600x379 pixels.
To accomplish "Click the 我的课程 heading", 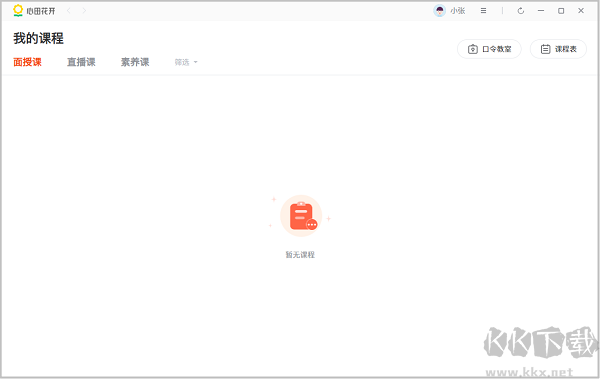I will [x=38, y=38].
